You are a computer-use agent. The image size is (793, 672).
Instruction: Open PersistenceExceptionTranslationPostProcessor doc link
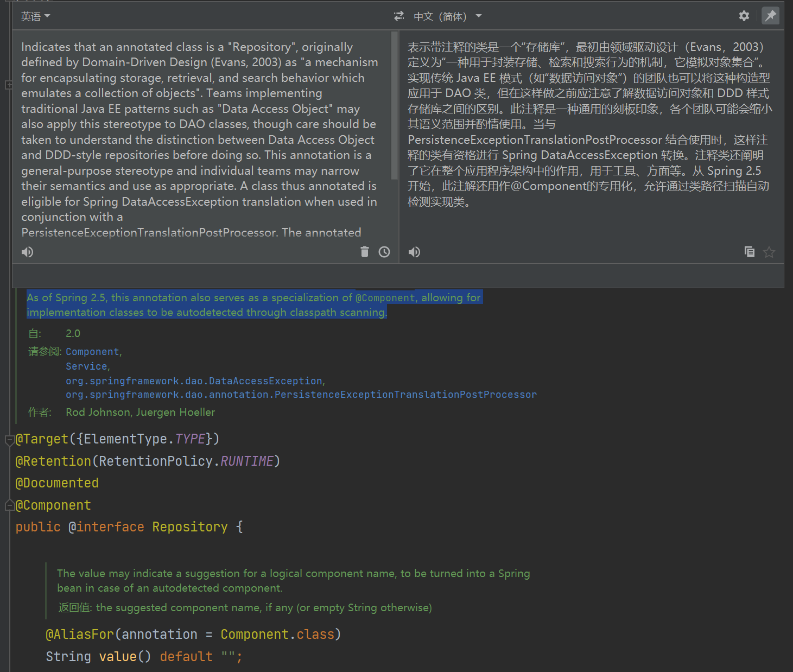click(x=301, y=395)
